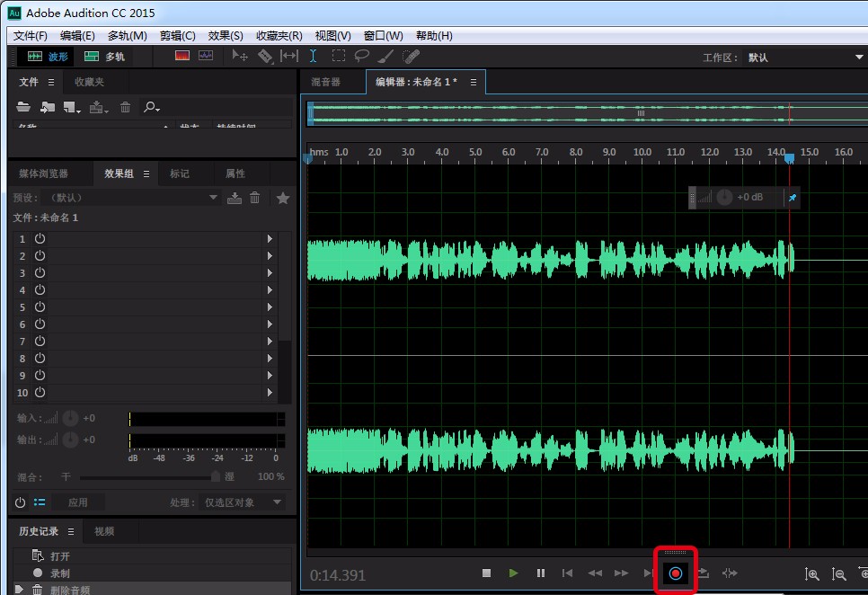This screenshot has height=595, width=868.
Task: Click the blue playhead marker at 14.4
Action: pyautogui.click(x=790, y=159)
